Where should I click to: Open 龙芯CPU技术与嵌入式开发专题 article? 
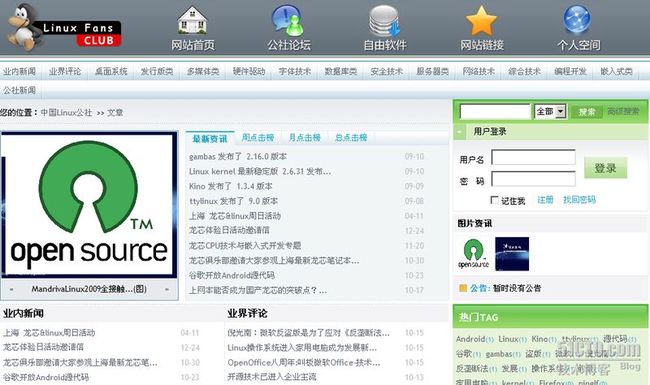click(245, 245)
